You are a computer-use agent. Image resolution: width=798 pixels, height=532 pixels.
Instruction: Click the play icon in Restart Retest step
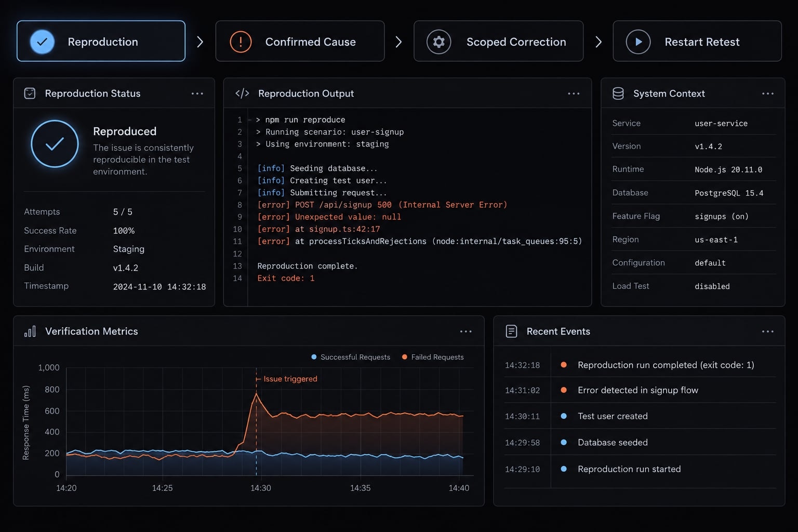(x=639, y=42)
